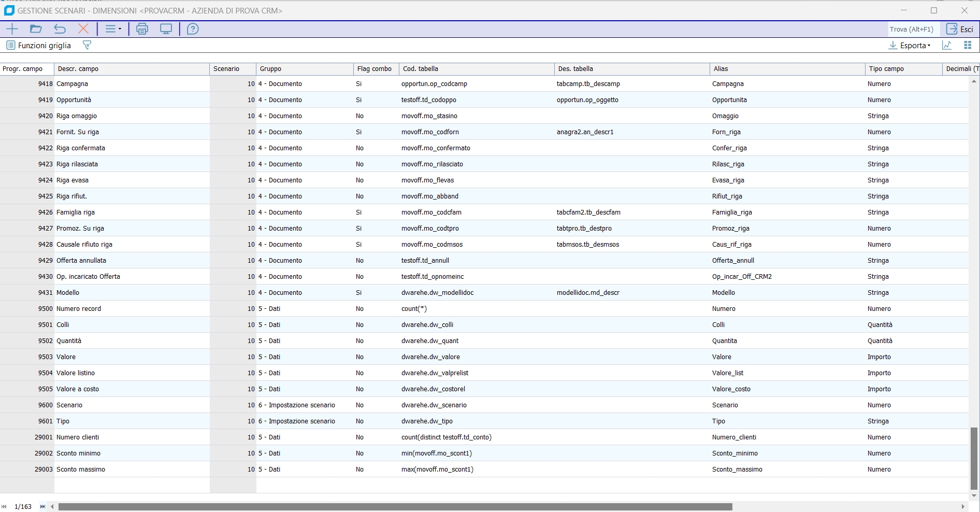980x512 pixels.
Task: Click the plus icon to add new record
Action: [x=12, y=29]
